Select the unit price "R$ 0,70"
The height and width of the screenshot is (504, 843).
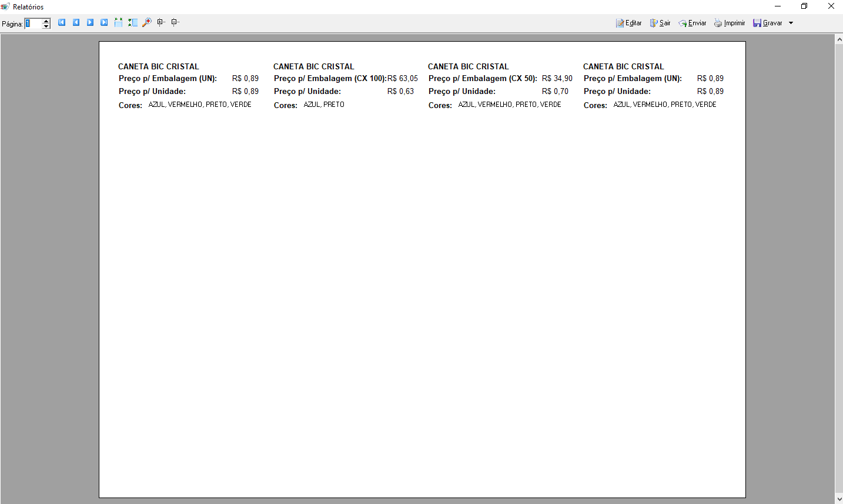coord(556,91)
